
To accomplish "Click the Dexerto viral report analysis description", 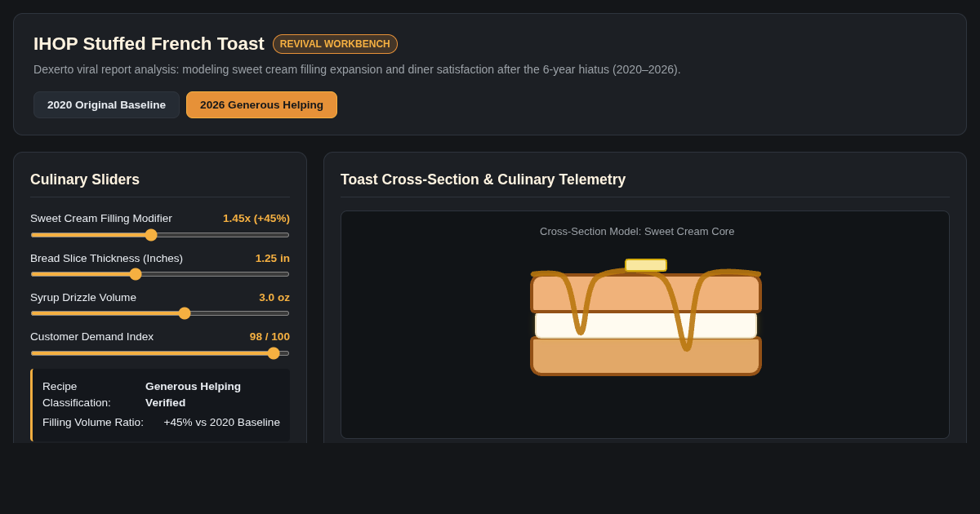I will tap(357, 69).
